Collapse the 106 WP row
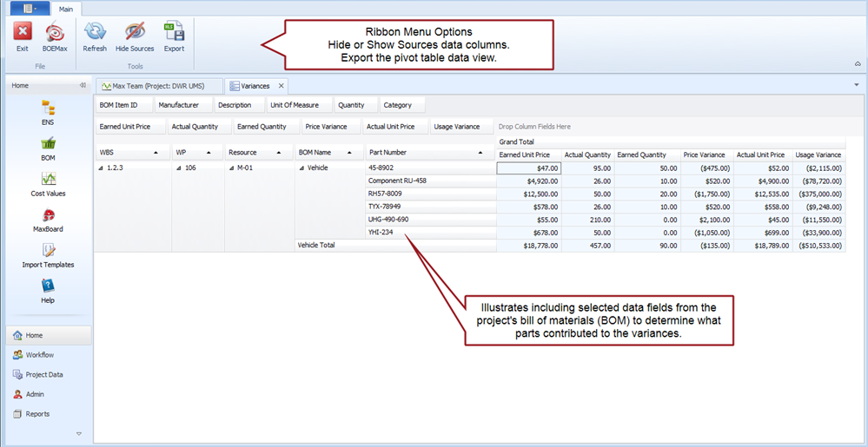Viewport: 868px width, 447px height. [x=179, y=168]
